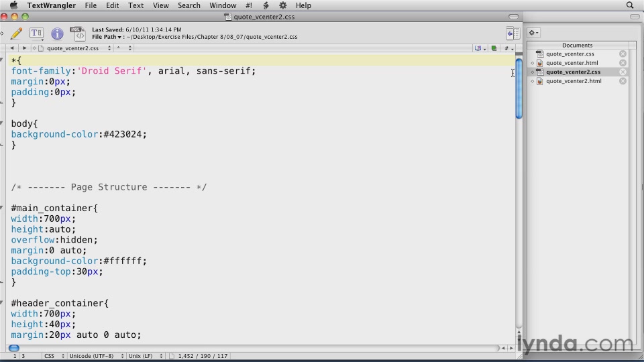Viewport: 644px width, 362px height.
Task: Click the quote_vcenter2.css title bar proxy icon
Action: pos(228,17)
